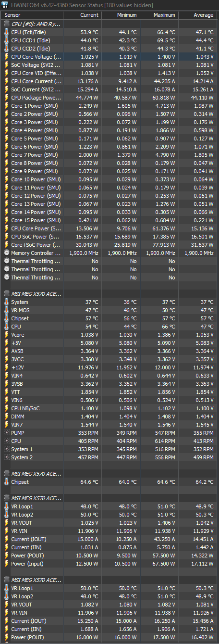This screenshot has height=644, width=219.
Task: Click the 77.913 W maximum Core+SoC value
Action: (164, 245)
